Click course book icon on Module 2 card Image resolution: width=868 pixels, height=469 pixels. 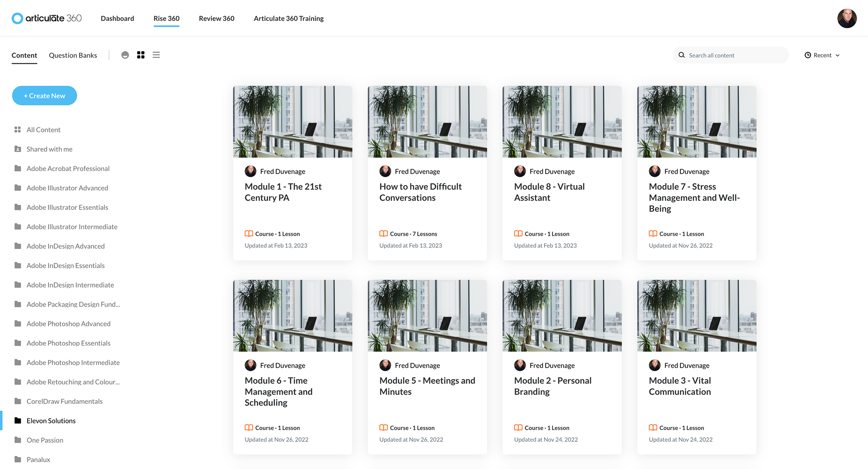(x=518, y=428)
